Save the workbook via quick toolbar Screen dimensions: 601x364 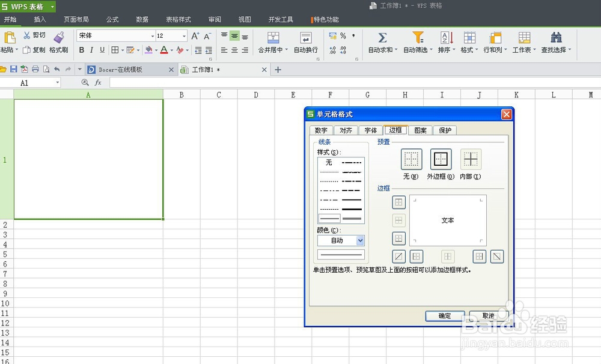click(13, 69)
